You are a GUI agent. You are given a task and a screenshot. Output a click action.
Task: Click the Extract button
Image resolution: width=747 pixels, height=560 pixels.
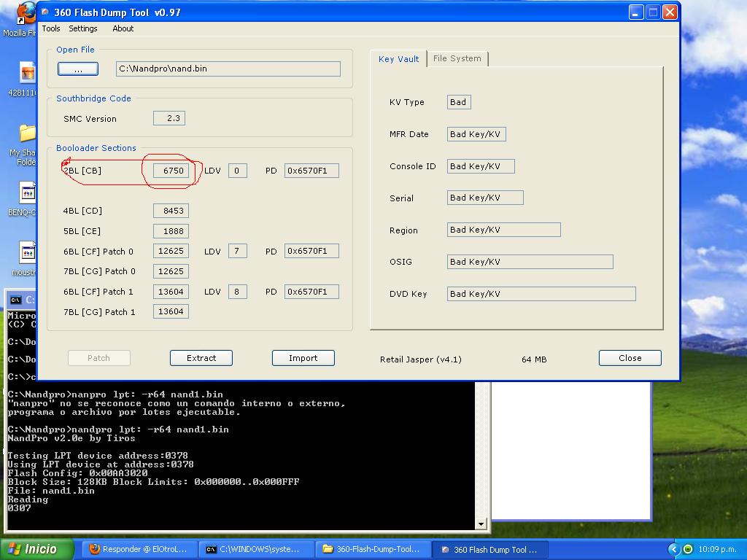tap(201, 358)
